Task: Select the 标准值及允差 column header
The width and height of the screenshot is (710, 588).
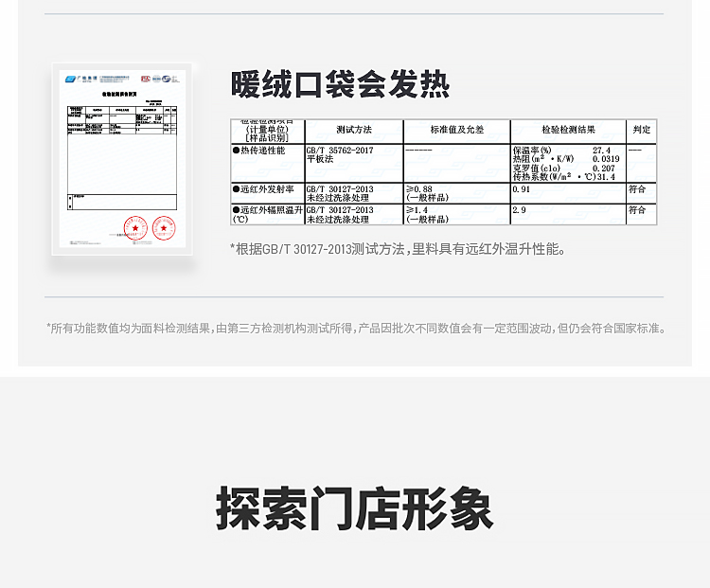Action: pyautogui.click(x=457, y=130)
